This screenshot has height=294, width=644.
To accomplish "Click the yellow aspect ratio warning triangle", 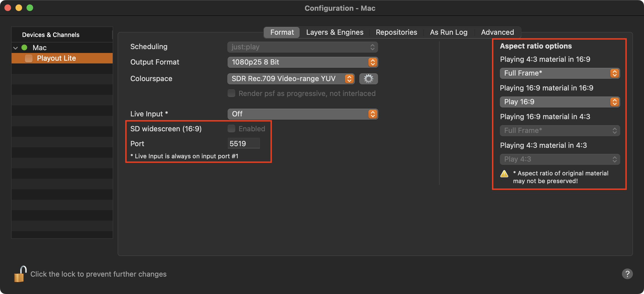I will (x=504, y=174).
